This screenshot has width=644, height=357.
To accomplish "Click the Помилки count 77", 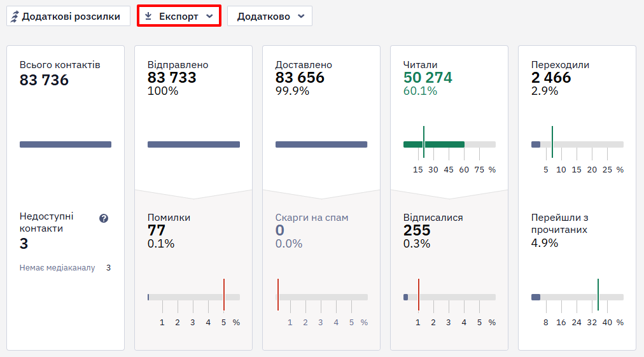I will (x=156, y=230).
